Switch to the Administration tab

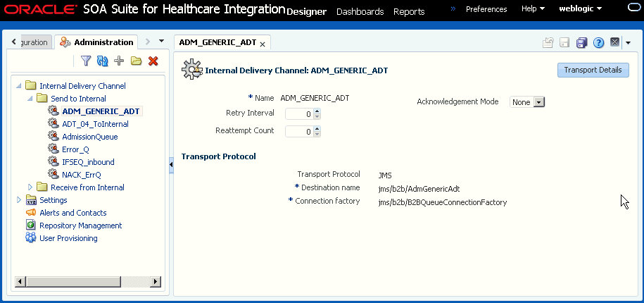coord(96,42)
